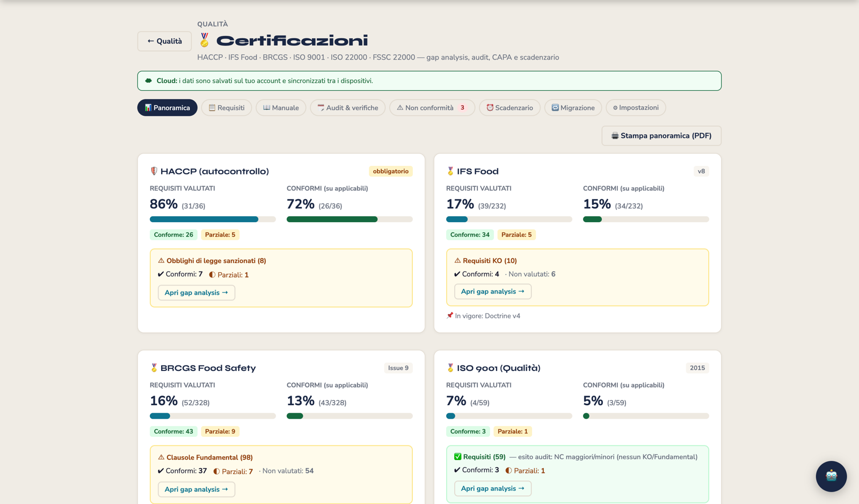
Task: Click the red 3 badge on Non conformità
Action: pos(462,108)
